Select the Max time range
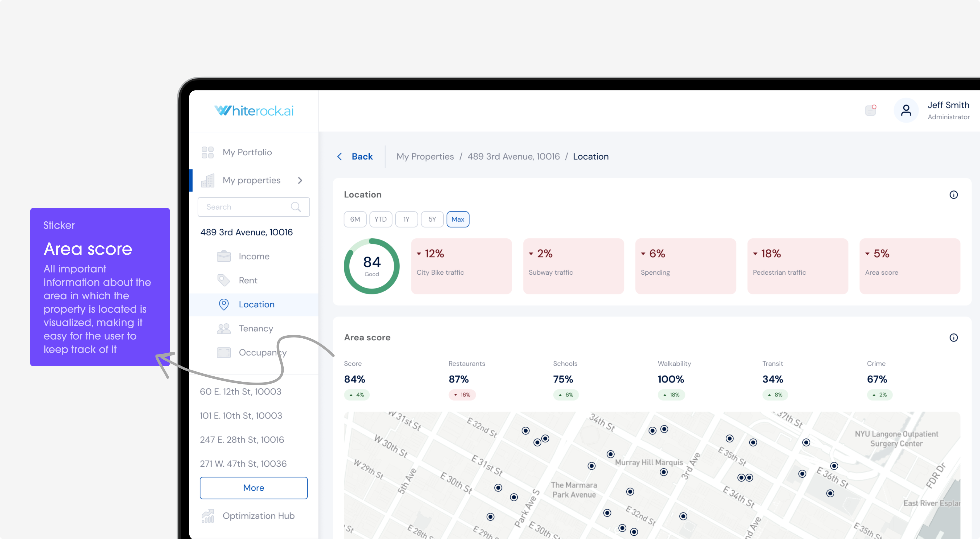 [x=458, y=219]
